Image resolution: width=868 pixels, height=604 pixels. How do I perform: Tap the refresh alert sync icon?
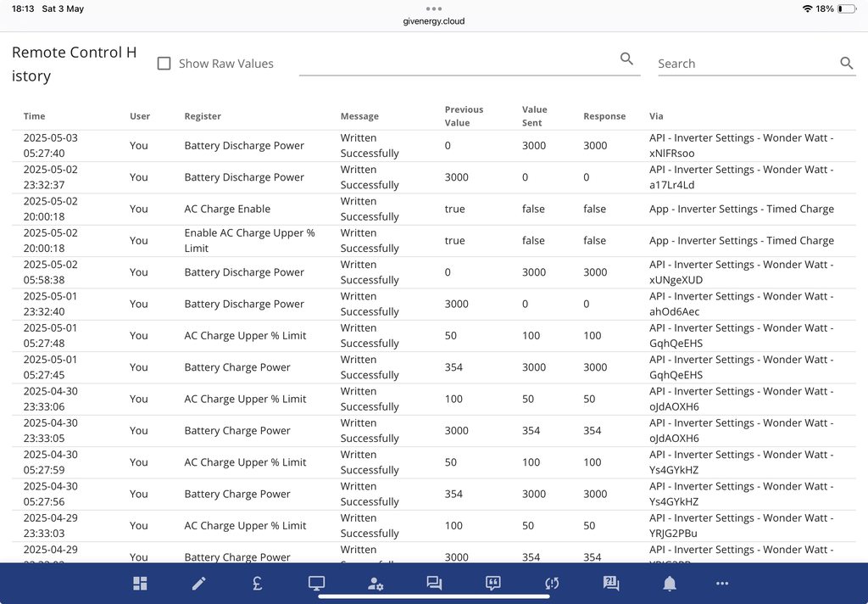tap(552, 584)
